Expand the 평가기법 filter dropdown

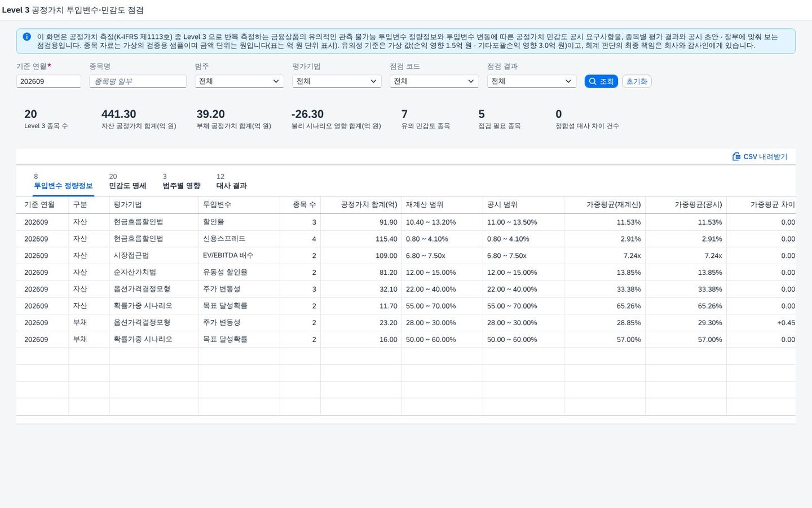point(337,81)
